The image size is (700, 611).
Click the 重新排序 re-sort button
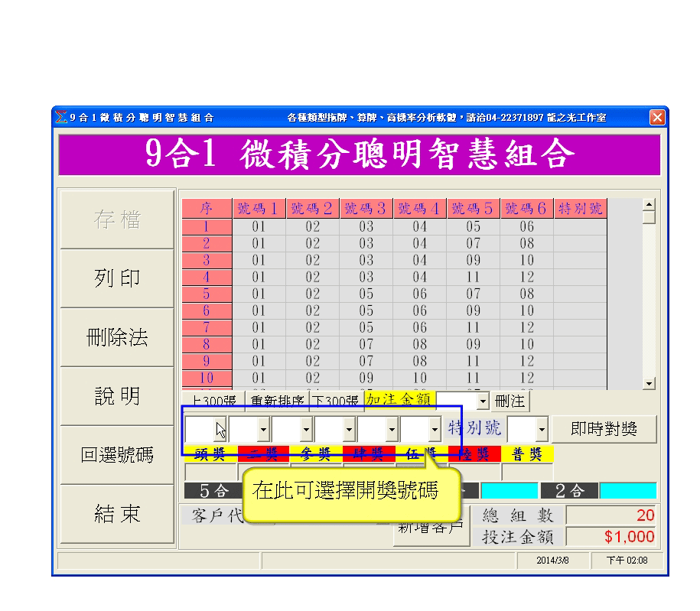tap(276, 400)
